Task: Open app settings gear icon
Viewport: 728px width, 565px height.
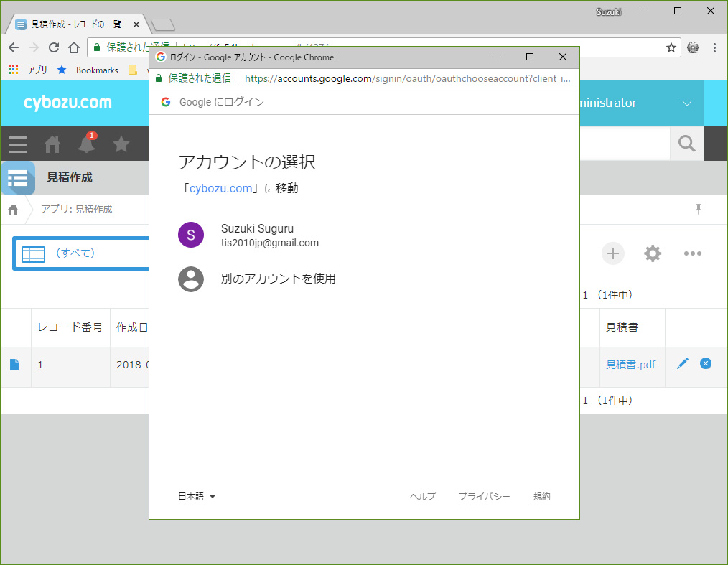Action: [x=653, y=253]
